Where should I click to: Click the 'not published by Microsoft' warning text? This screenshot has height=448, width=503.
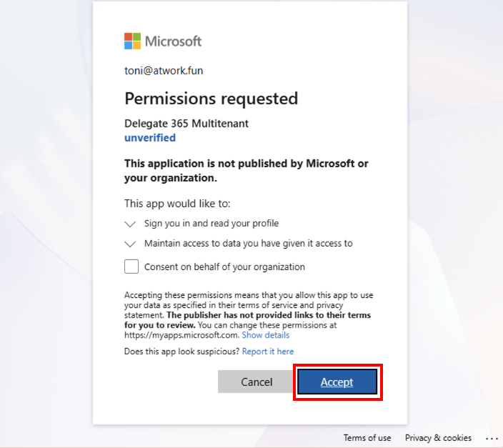pyautogui.click(x=246, y=170)
